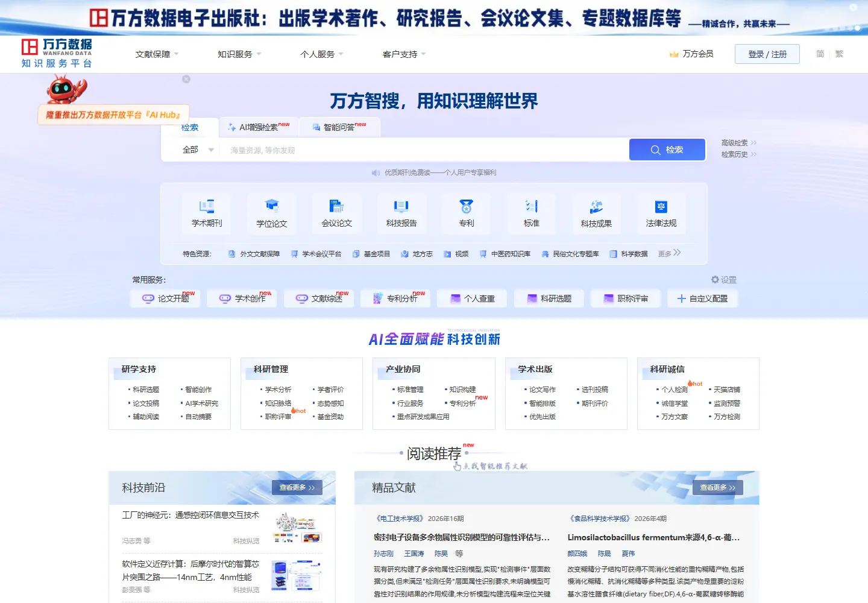Viewport: 868px width, 603px height.
Task: Open the 检索历史 link
Action: pyautogui.click(x=739, y=154)
